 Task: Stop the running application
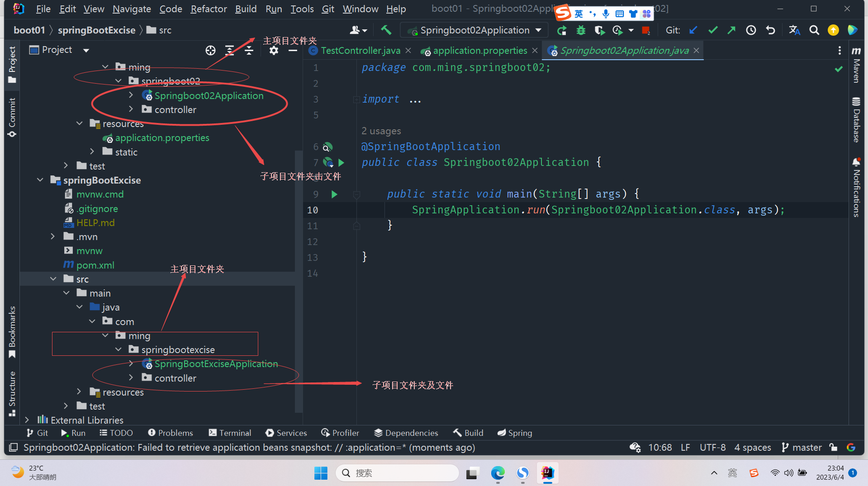click(646, 30)
